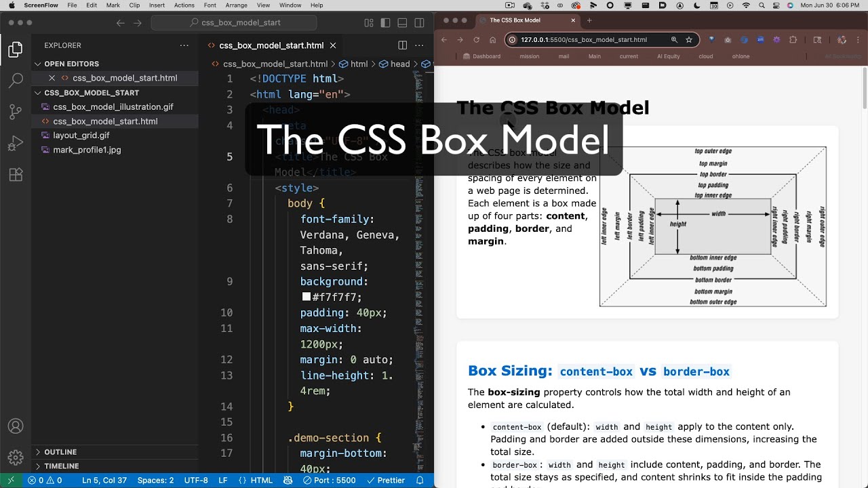Change indentation via Spaces: 2

point(155,481)
